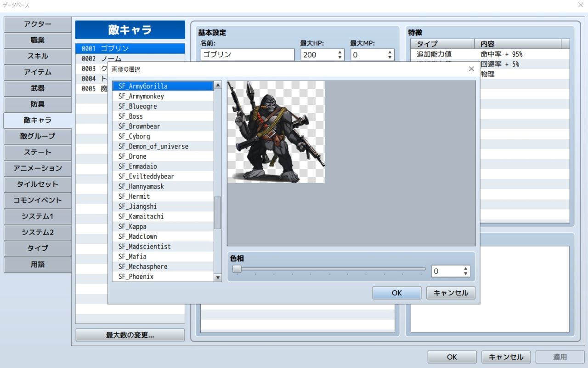Close the 画像の選択 dialog with X
Image resolution: width=588 pixels, height=368 pixels.
click(471, 69)
